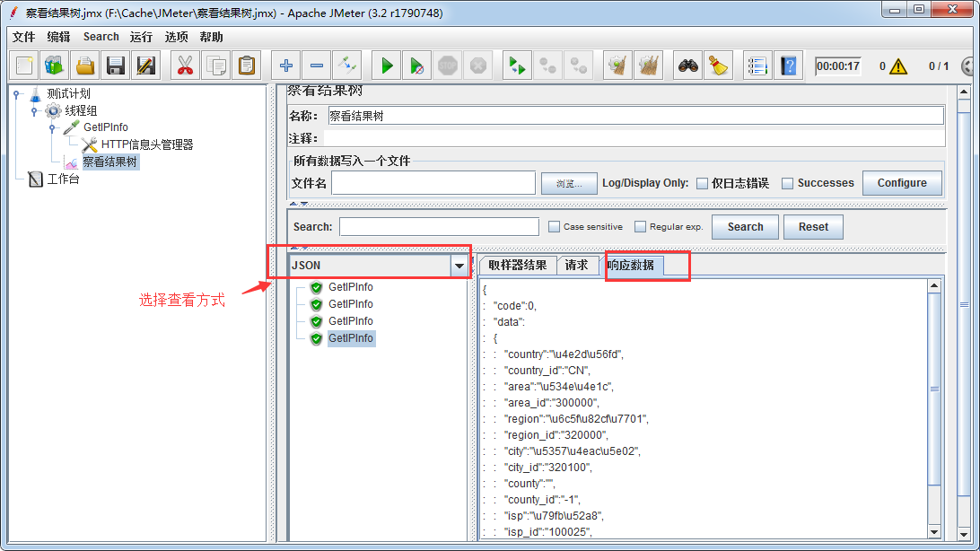Click the Expand All plus icon
The width and height of the screenshot is (980, 551).
tap(286, 66)
